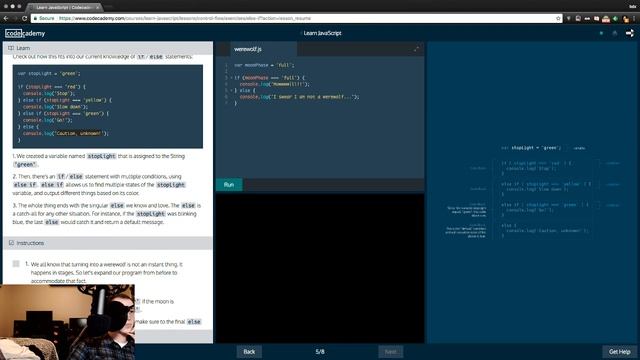Open the Chrome three-dot menu
640x360 pixels.
[x=634, y=18]
